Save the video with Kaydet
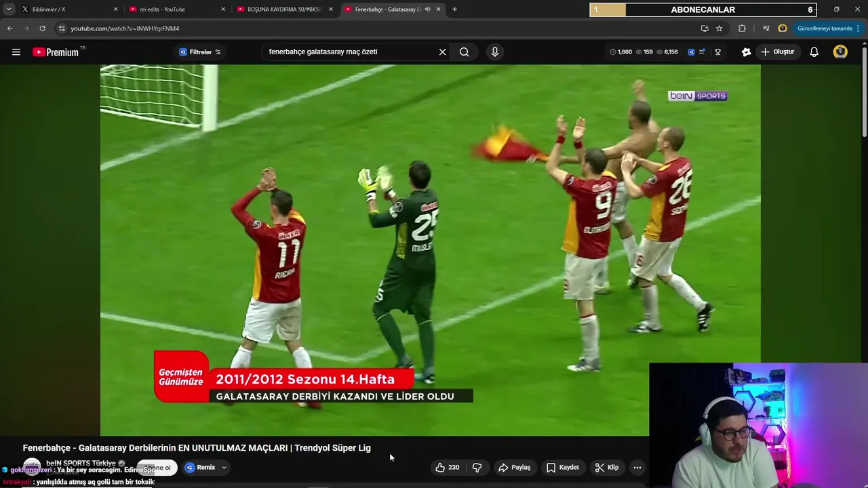Viewport: 868px width, 488px height. pos(562,467)
